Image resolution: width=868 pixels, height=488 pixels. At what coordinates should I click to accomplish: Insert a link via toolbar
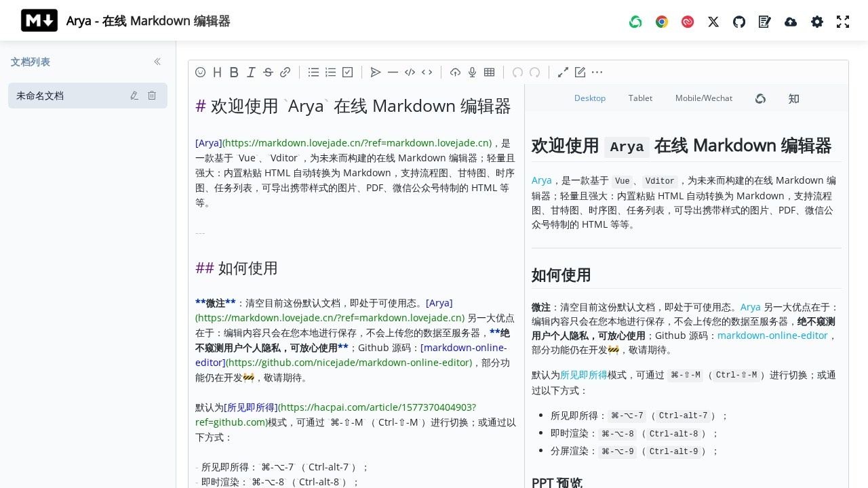tap(285, 73)
